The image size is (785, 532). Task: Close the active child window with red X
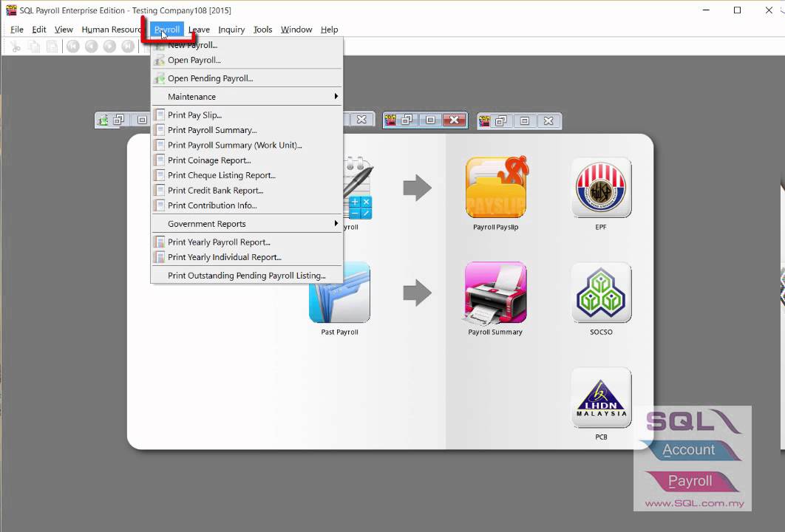454,120
